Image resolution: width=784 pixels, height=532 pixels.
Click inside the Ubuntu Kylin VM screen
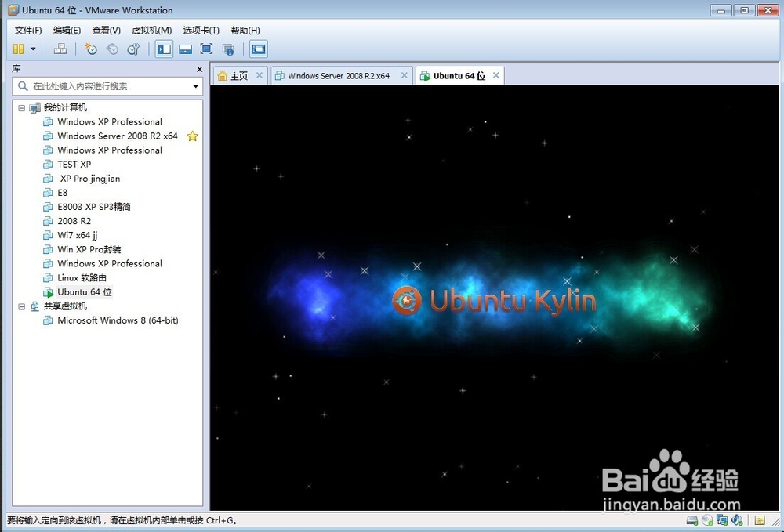495,298
